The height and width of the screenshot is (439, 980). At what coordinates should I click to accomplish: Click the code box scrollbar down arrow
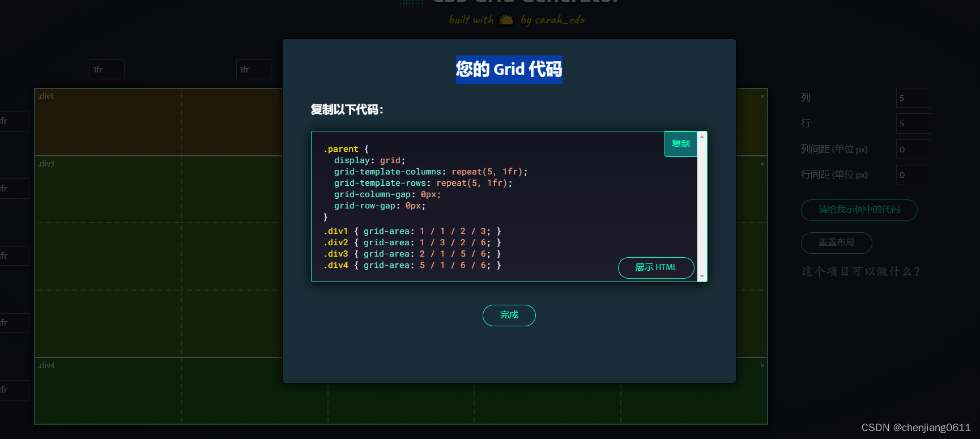(702, 276)
